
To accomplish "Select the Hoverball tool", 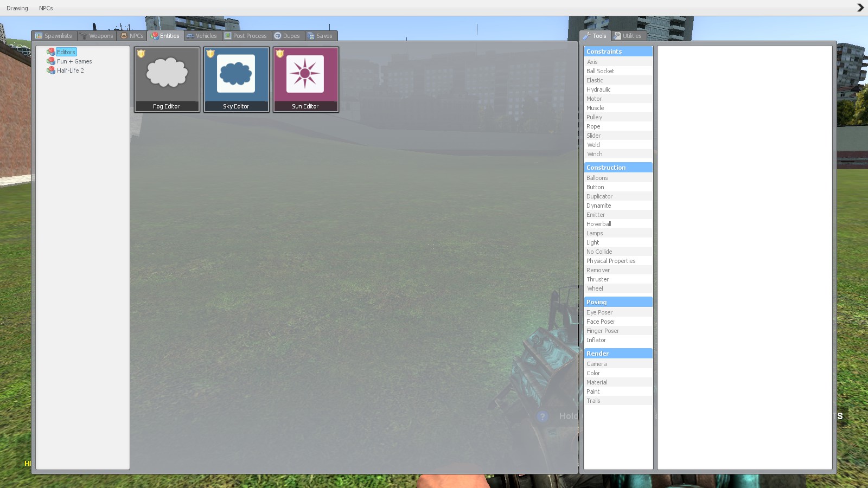I will pyautogui.click(x=618, y=224).
